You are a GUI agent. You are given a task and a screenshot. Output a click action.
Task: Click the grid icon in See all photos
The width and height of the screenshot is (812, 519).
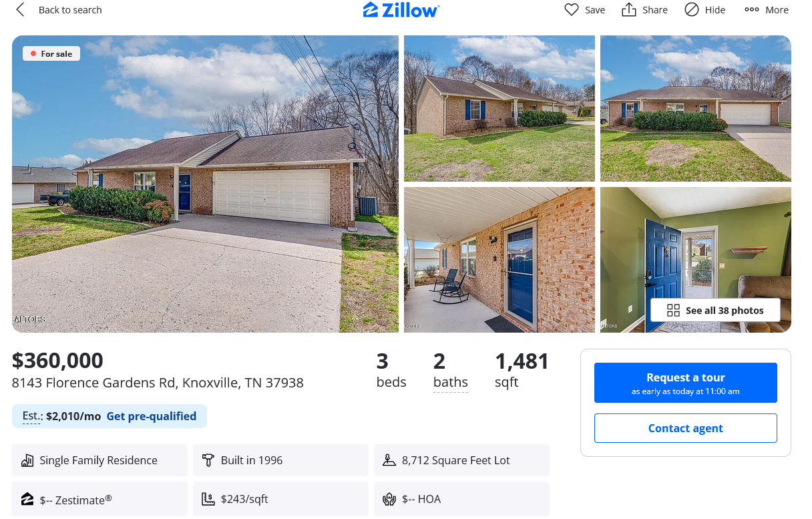coord(673,311)
